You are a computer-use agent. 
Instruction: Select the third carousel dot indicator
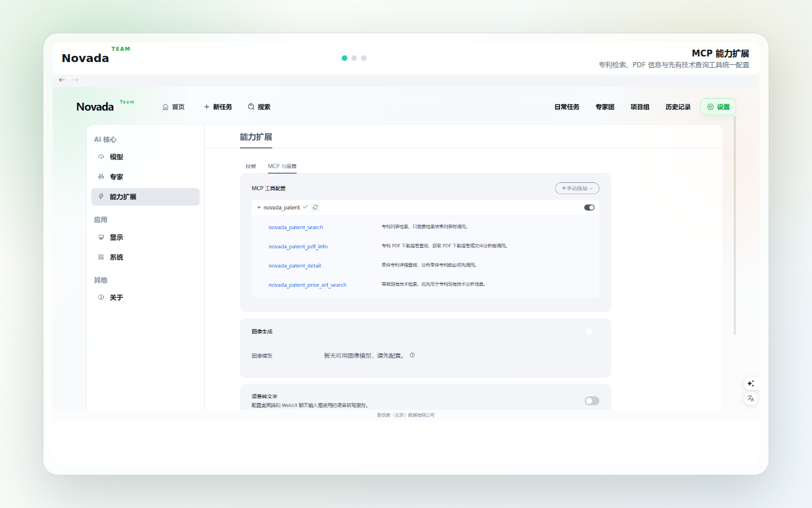pyautogui.click(x=364, y=58)
